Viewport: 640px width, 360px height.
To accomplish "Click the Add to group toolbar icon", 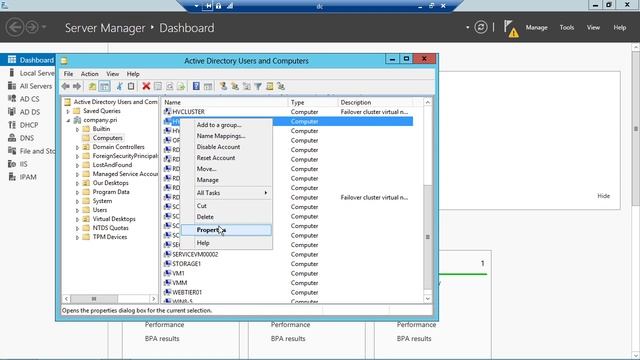I will tap(281, 86).
